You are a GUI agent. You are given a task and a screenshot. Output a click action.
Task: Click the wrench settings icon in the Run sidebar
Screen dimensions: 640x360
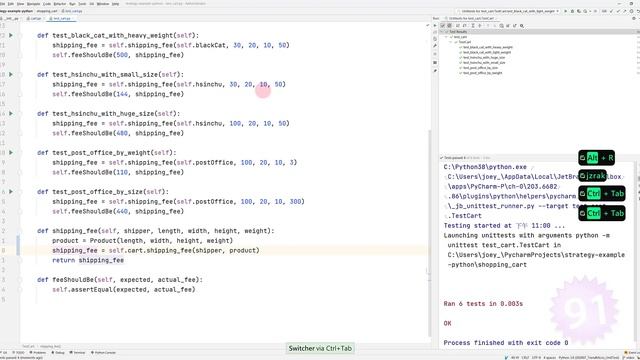click(435, 46)
